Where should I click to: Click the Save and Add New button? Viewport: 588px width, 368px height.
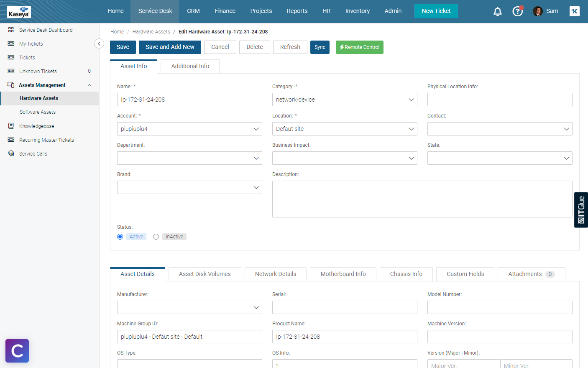(x=170, y=47)
